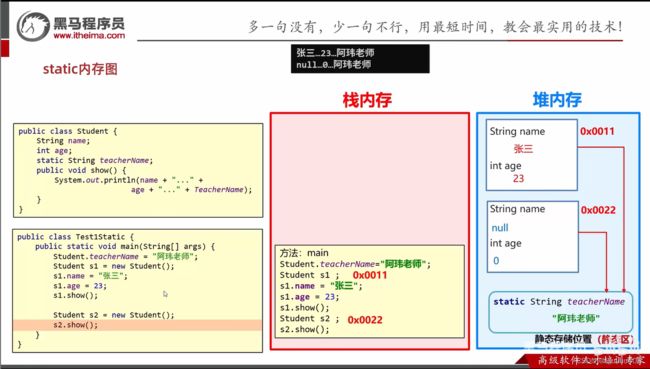
Task: Click 'Student s1 = new Student();' in Test1Static code
Action: (x=114, y=266)
